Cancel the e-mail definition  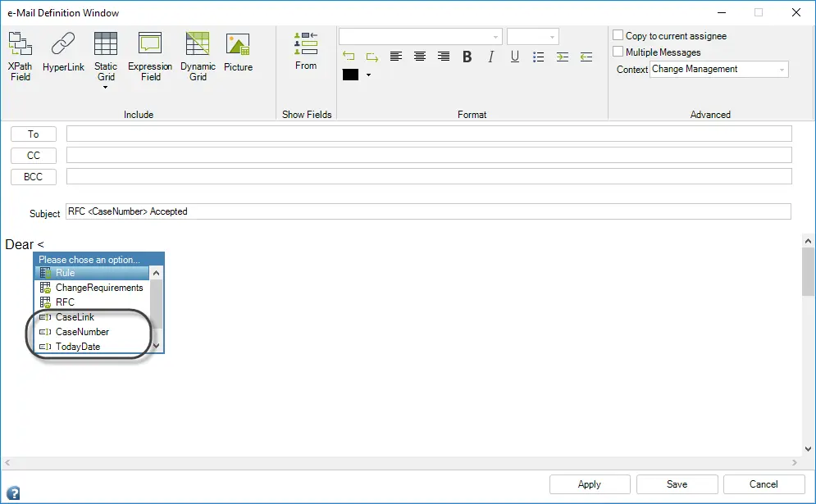click(764, 484)
